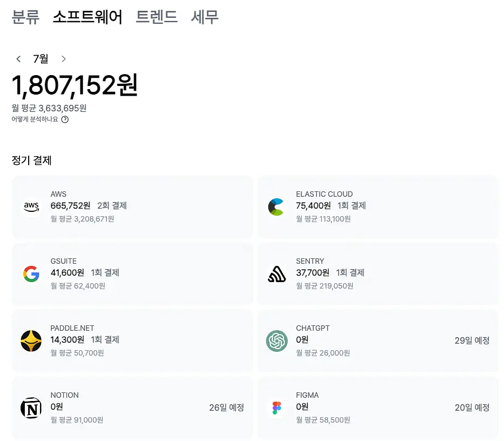Go to previous month with left chevron
Screen dimensions: 504x441
coord(18,59)
